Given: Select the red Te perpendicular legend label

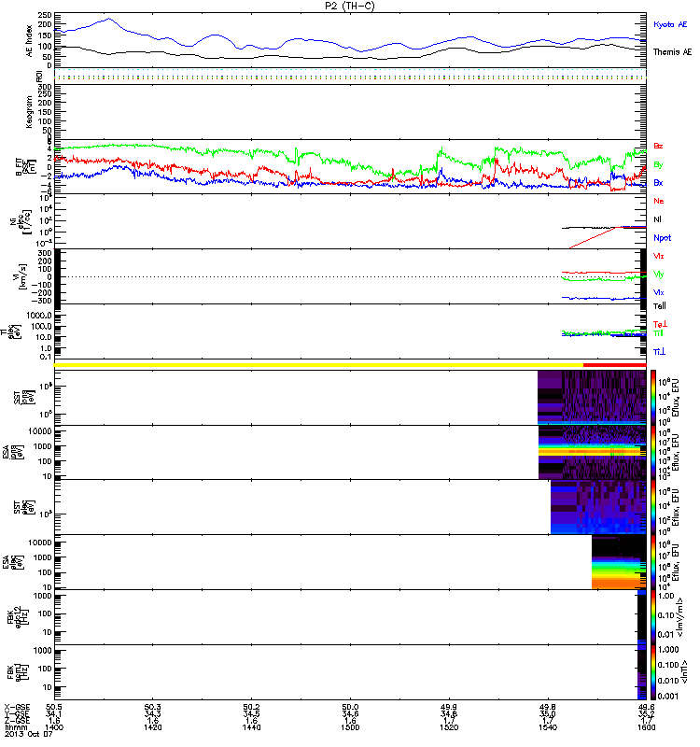Looking at the screenshot, I should pyautogui.click(x=660, y=324).
